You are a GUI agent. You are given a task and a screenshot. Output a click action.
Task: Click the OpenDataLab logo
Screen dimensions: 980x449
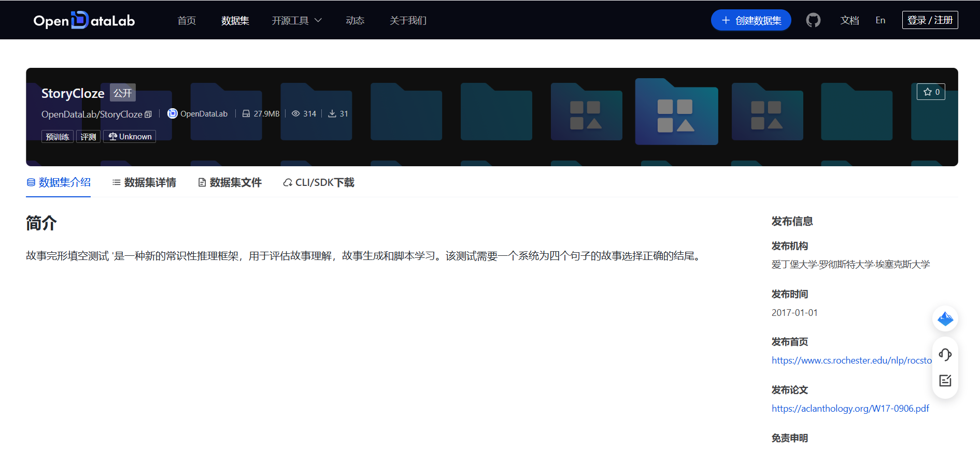[x=84, y=20]
